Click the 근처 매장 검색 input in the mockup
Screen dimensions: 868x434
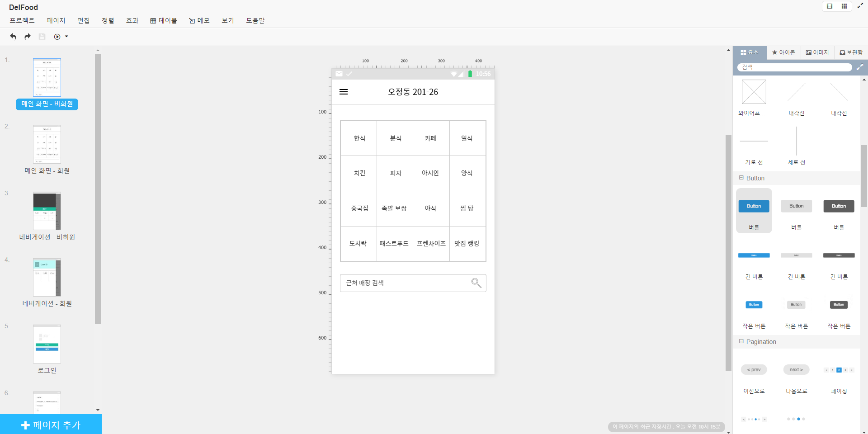point(413,283)
